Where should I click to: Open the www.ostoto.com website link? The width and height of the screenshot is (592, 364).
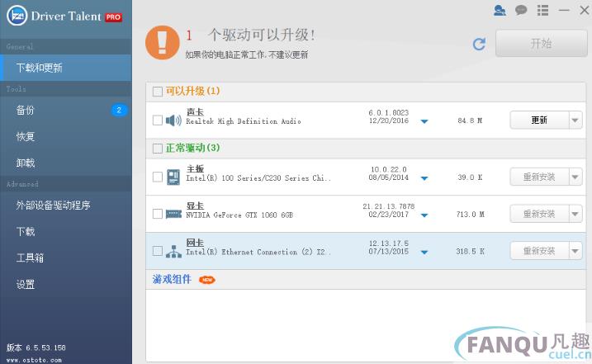34,360
